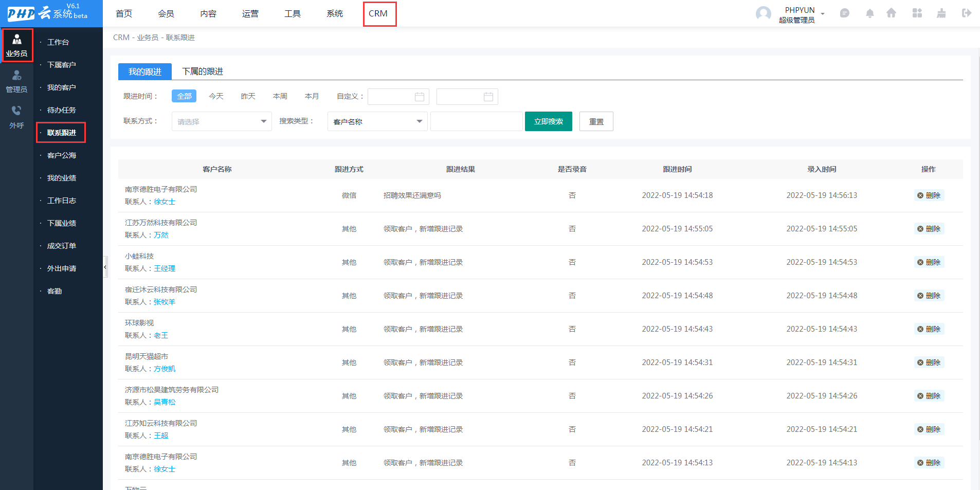The image size is (980, 490).
Task: Filter follow-up time by 今天
Action: click(x=216, y=96)
